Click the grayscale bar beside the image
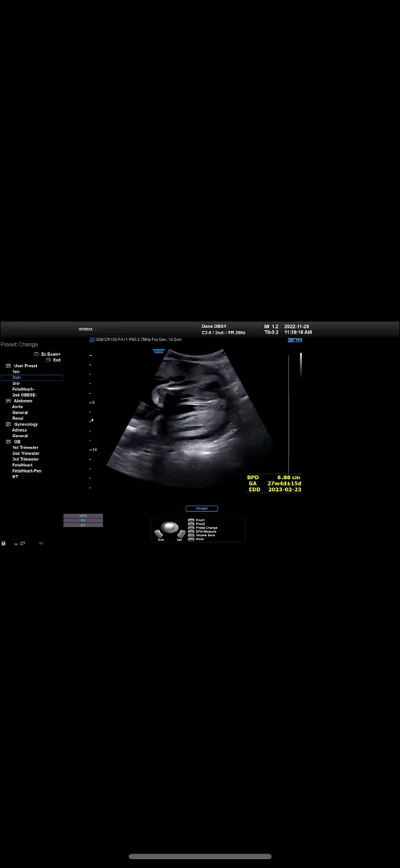 click(x=301, y=364)
